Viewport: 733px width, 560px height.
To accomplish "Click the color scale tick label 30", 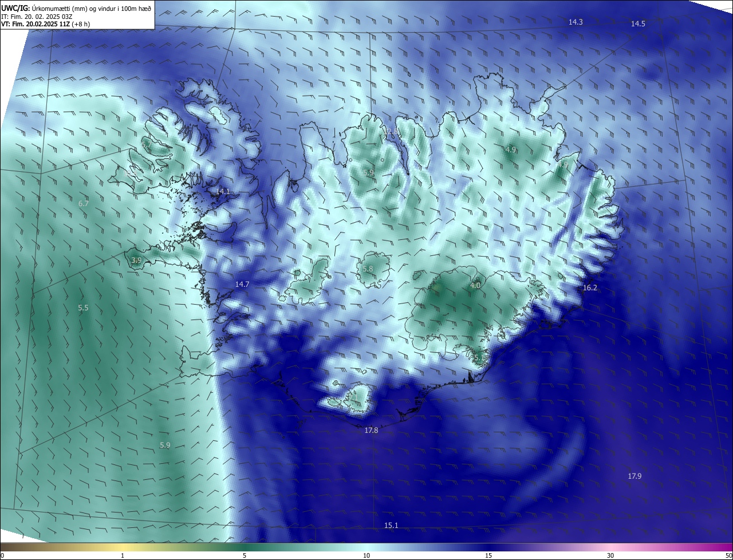I will [x=610, y=555].
